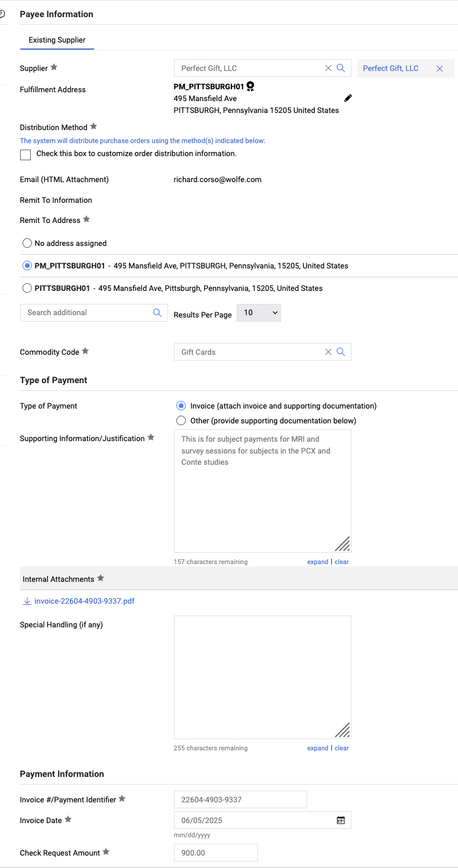458x868 pixels.
Task: Clear the Commodity Code field
Action: click(328, 352)
